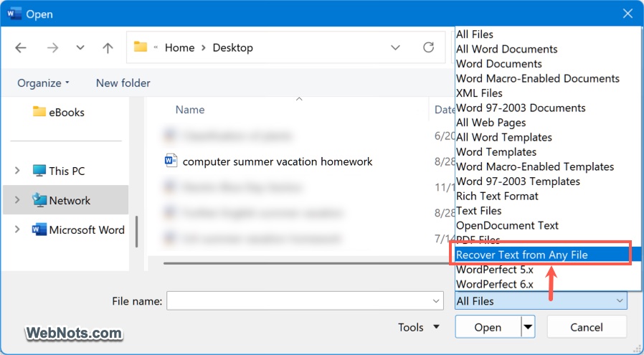Expand the This PC tree node

[x=17, y=170]
